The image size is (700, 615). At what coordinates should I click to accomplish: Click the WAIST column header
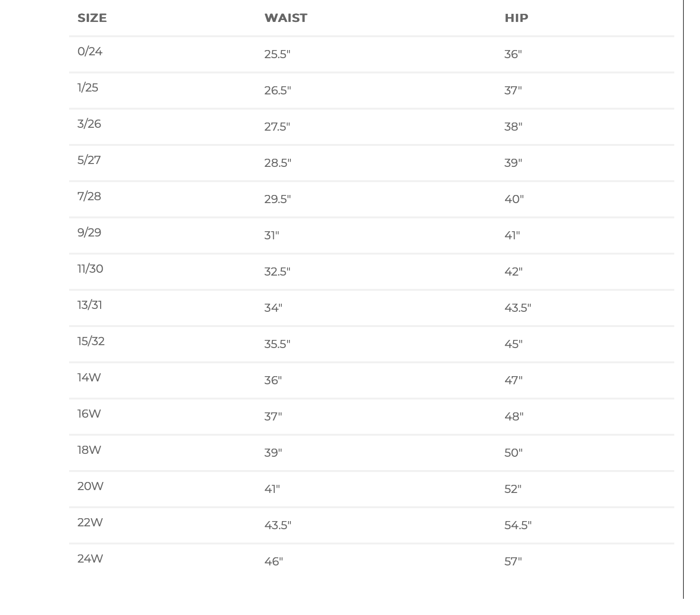tap(286, 18)
